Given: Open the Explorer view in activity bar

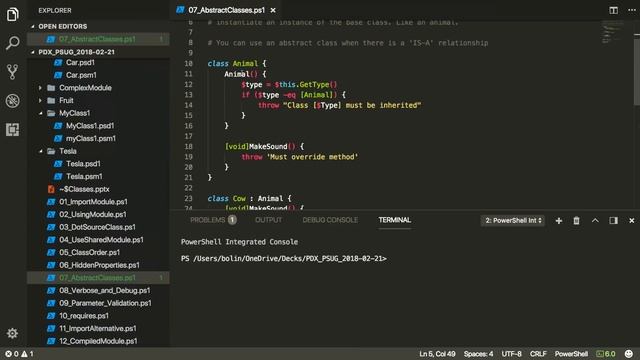Looking at the screenshot, I should click(x=13, y=14).
